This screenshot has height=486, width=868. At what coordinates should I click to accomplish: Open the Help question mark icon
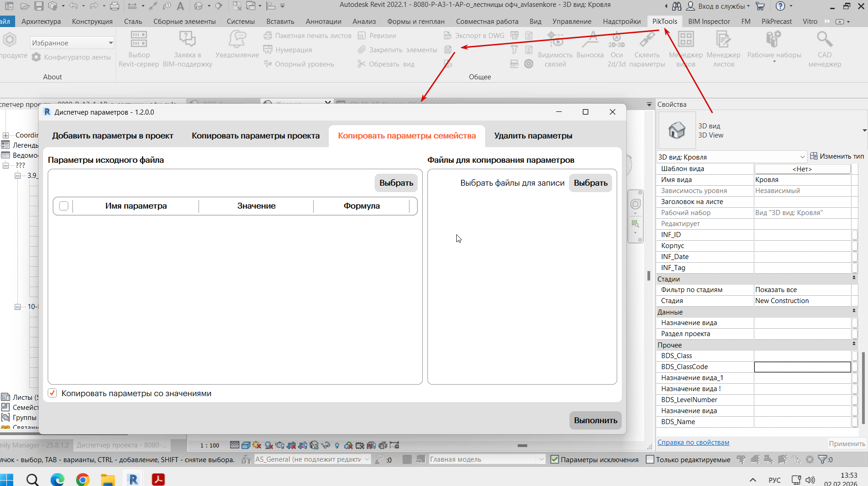click(780, 6)
